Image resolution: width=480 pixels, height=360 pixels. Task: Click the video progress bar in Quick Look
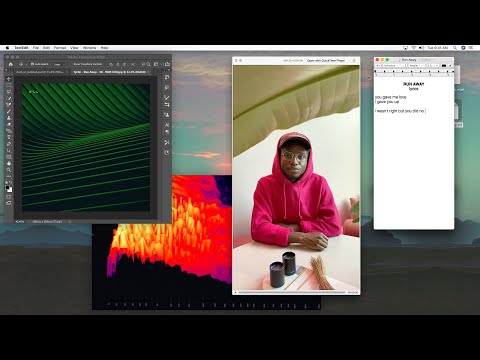click(x=292, y=292)
